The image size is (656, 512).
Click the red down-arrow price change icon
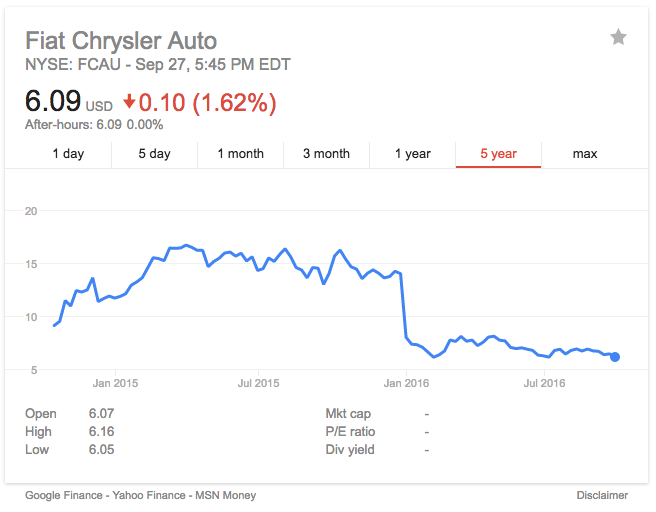(x=129, y=102)
